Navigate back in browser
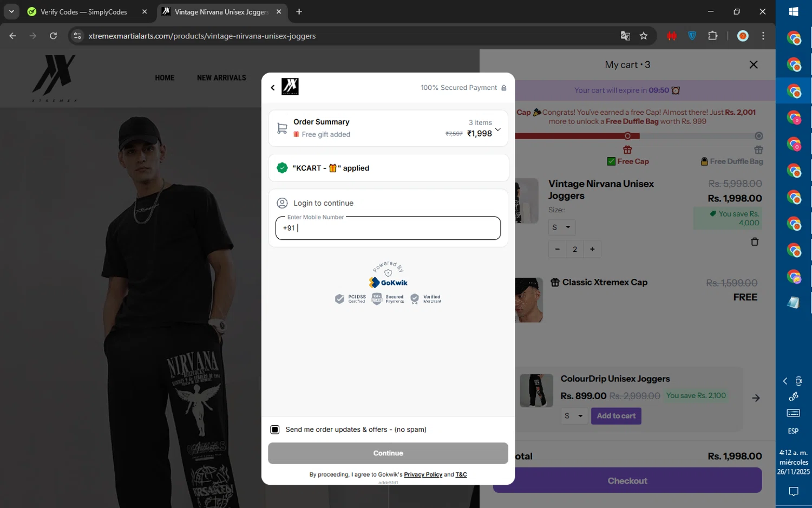 12,36
